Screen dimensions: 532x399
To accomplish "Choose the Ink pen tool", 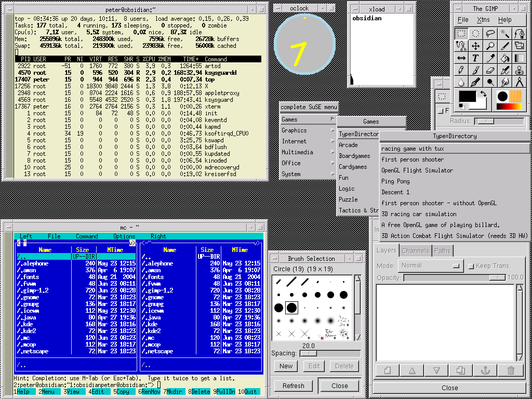I will click(476, 82).
